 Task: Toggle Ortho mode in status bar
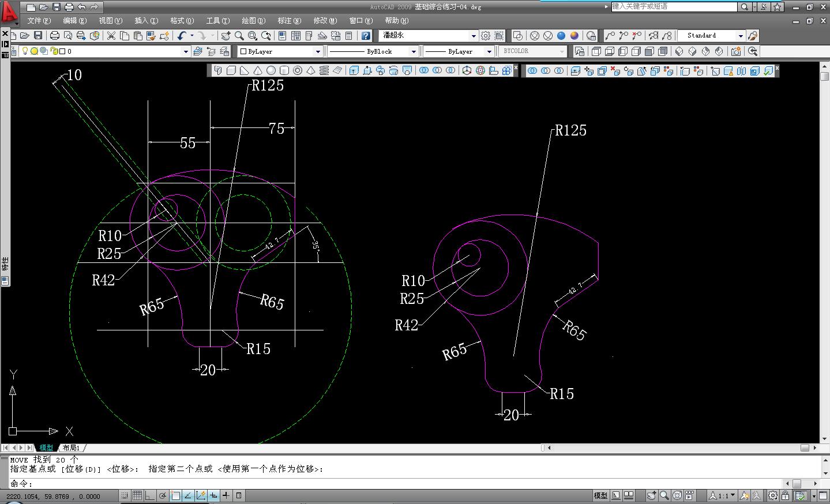tap(149, 495)
